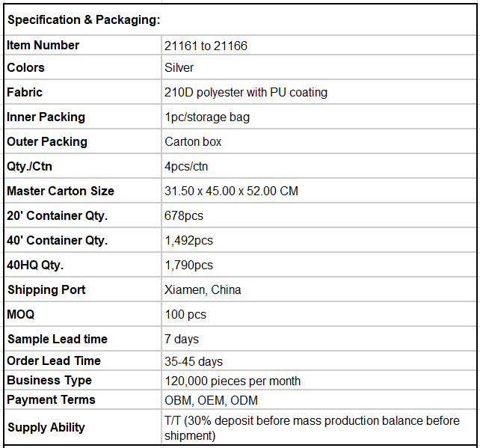Select the 31.50 x 45.00 x 52.00 CM cell
This screenshot has height=448, width=480.
319,191
